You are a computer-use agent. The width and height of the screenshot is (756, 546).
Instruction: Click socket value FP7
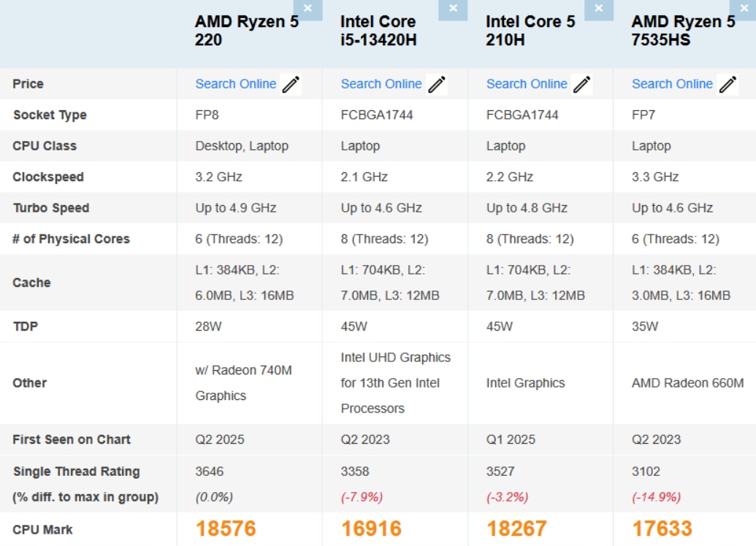click(644, 115)
